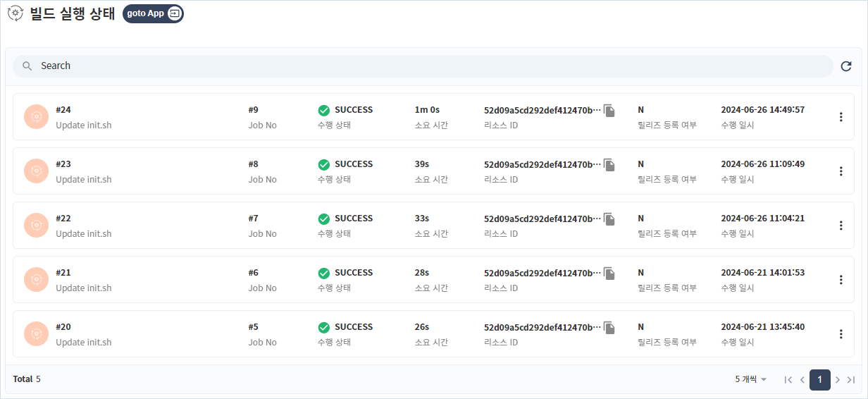Go to the previous page
The height and width of the screenshot is (399, 868).
[x=802, y=380]
